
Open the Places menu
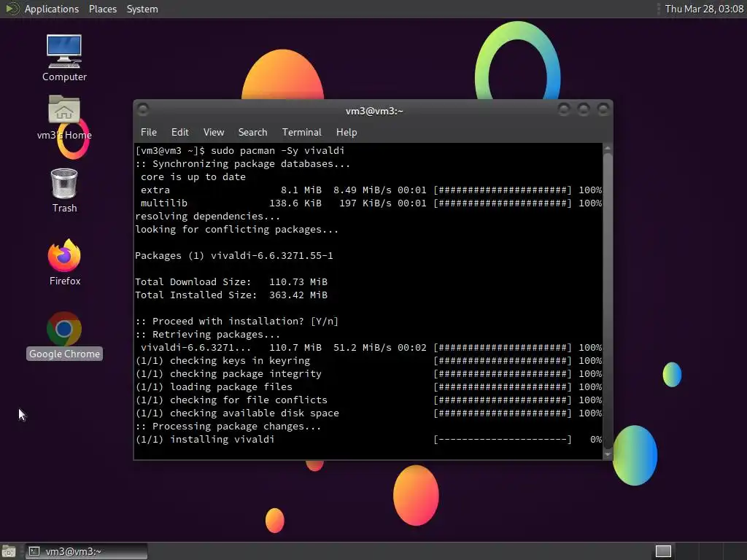[x=102, y=9]
